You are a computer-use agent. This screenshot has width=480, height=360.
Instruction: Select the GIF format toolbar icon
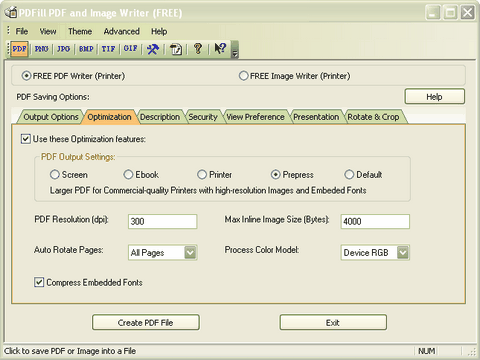click(x=130, y=49)
